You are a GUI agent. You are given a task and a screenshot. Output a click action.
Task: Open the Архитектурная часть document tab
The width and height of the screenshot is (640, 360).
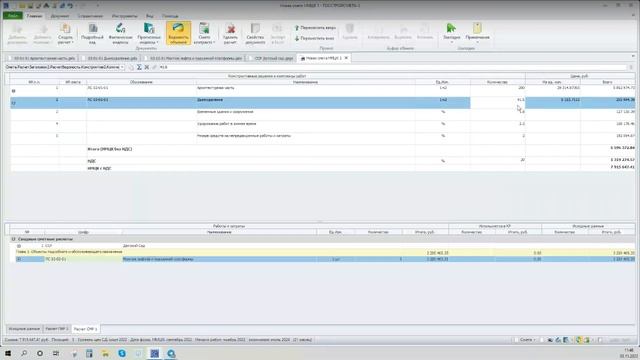pyautogui.click(x=41, y=58)
